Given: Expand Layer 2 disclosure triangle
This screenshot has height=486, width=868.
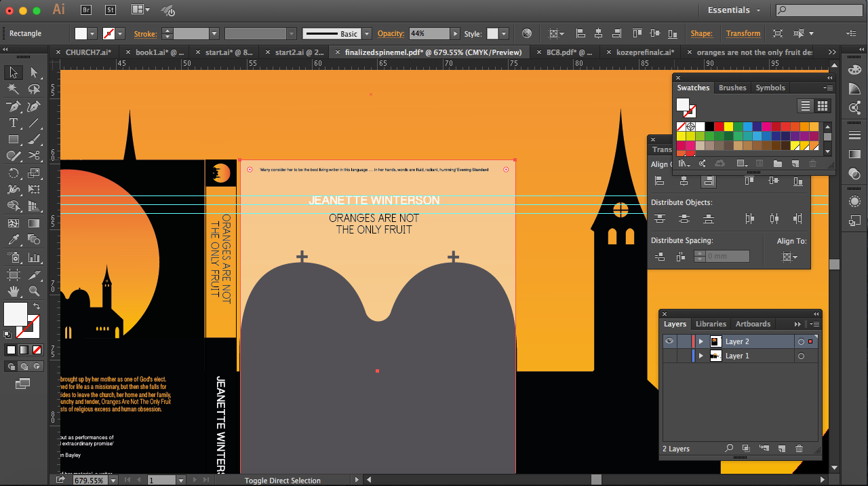Looking at the screenshot, I should (701, 341).
